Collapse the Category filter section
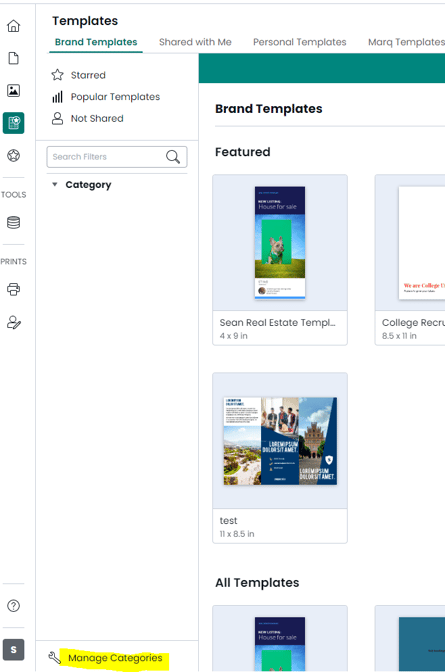The image size is (445, 672). pyautogui.click(x=54, y=185)
